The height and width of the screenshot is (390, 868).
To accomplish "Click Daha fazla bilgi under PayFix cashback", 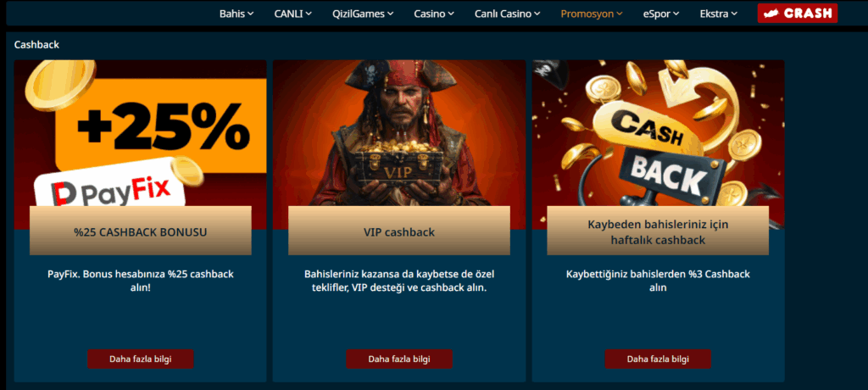I will [x=141, y=359].
